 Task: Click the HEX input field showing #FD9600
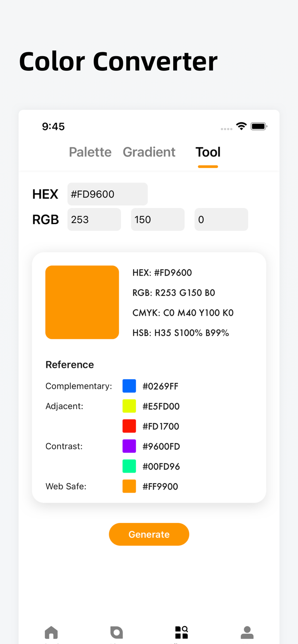tap(108, 194)
